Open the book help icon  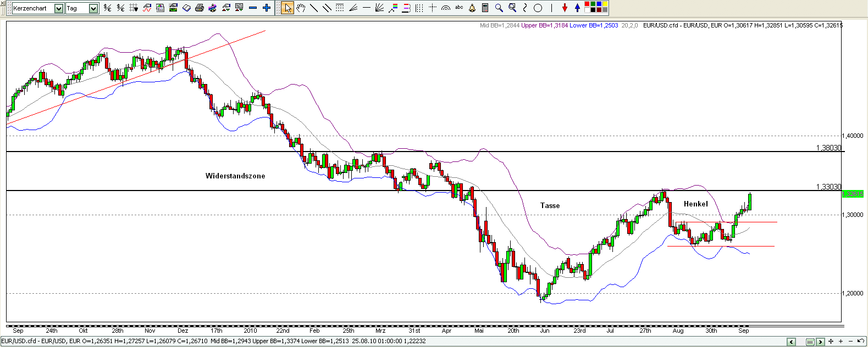[186, 8]
